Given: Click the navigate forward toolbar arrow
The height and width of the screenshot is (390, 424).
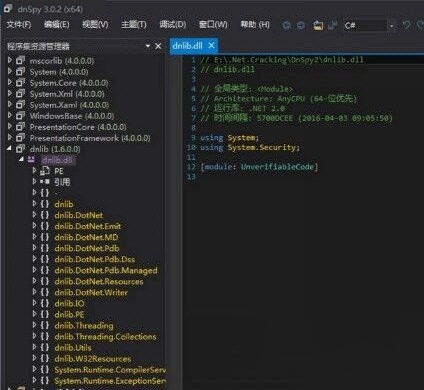Looking at the screenshot, I should tap(301, 25).
